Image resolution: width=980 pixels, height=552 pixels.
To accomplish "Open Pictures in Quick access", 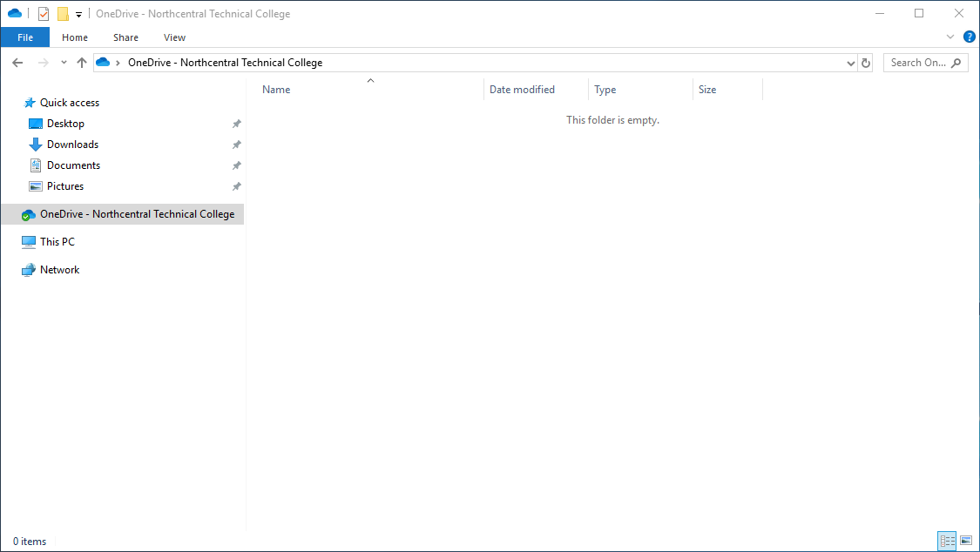I will point(65,186).
